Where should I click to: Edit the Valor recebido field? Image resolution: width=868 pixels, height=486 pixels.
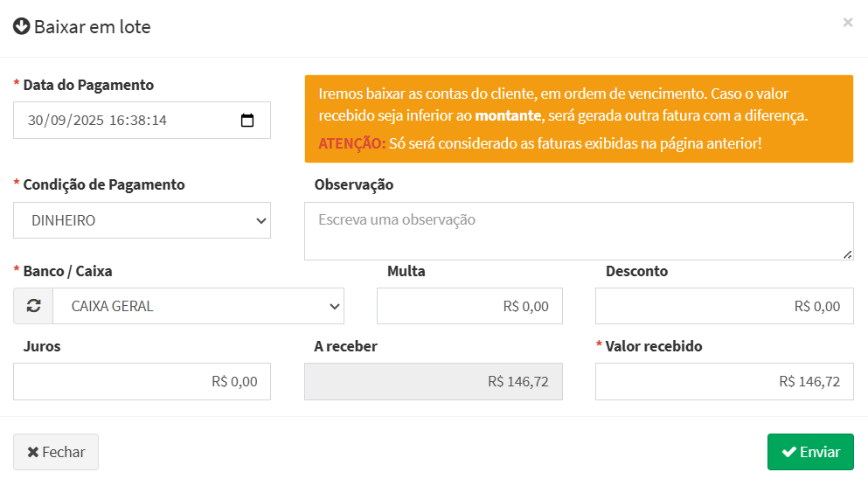(724, 382)
